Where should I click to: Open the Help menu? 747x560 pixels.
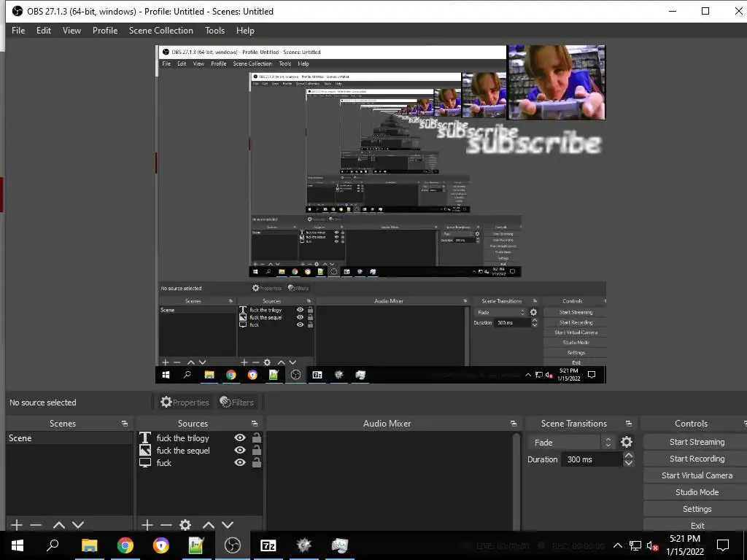point(245,31)
